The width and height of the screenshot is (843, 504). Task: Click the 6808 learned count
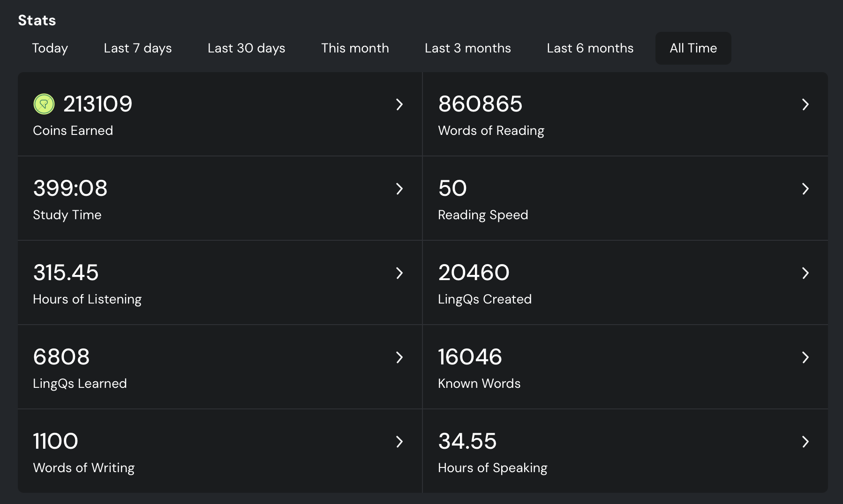tap(61, 357)
